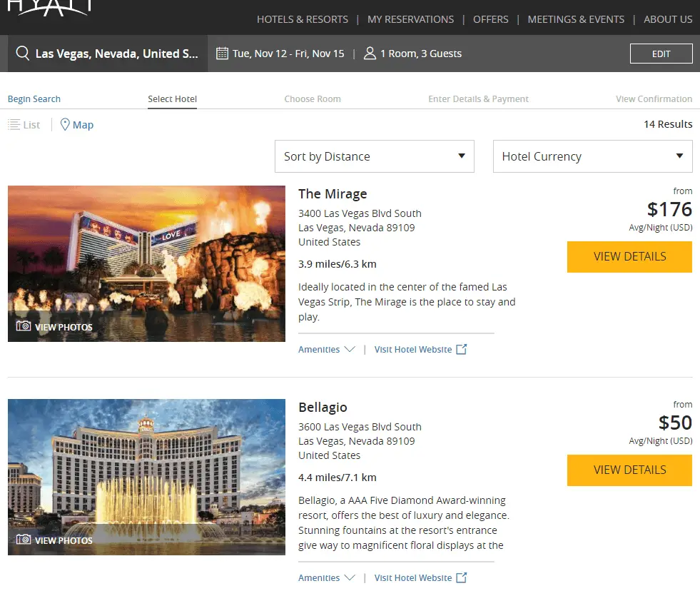This screenshot has height=596, width=700.
Task: Click the List view icon
Action: [x=14, y=125]
